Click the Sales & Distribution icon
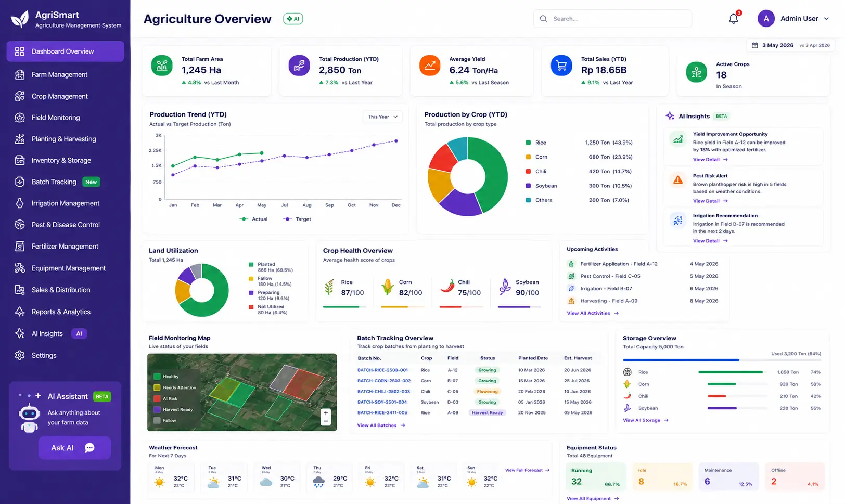This screenshot has height=504, width=845. tap(20, 290)
